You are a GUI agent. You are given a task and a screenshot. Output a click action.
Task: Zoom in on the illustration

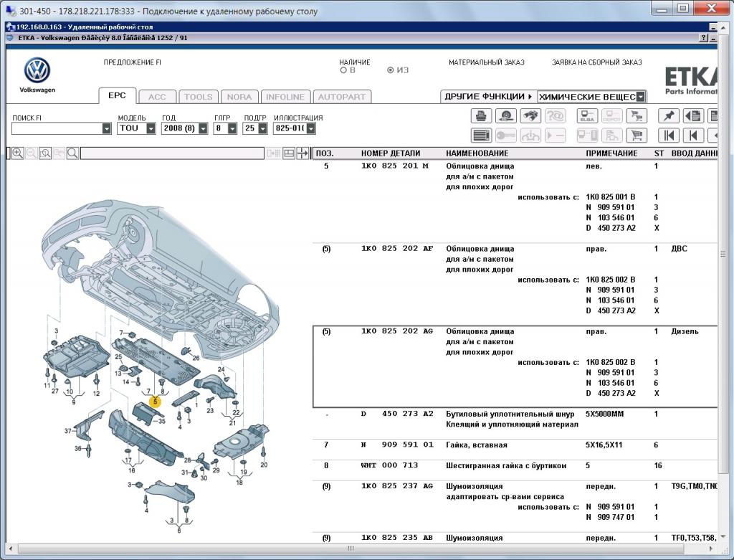18,153
